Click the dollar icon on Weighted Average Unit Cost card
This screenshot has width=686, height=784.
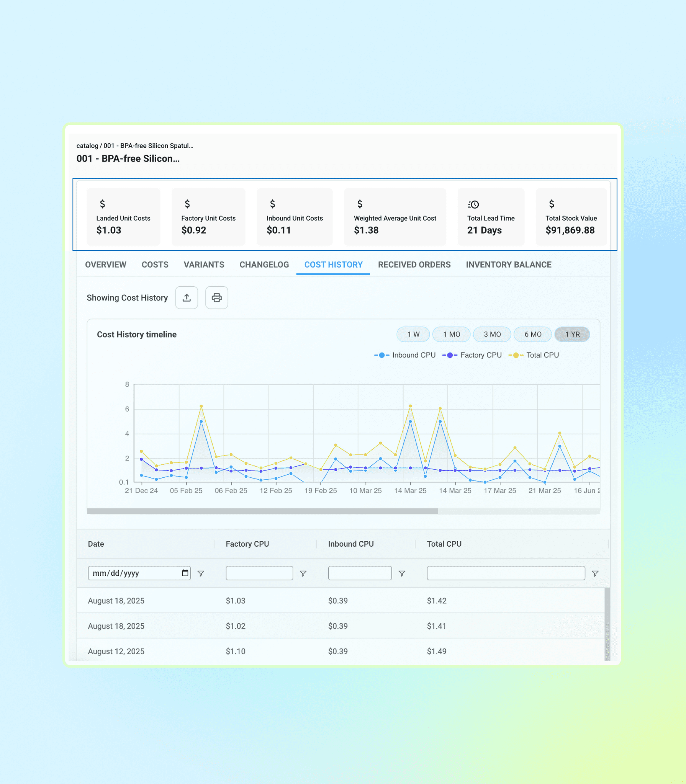click(360, 204)
